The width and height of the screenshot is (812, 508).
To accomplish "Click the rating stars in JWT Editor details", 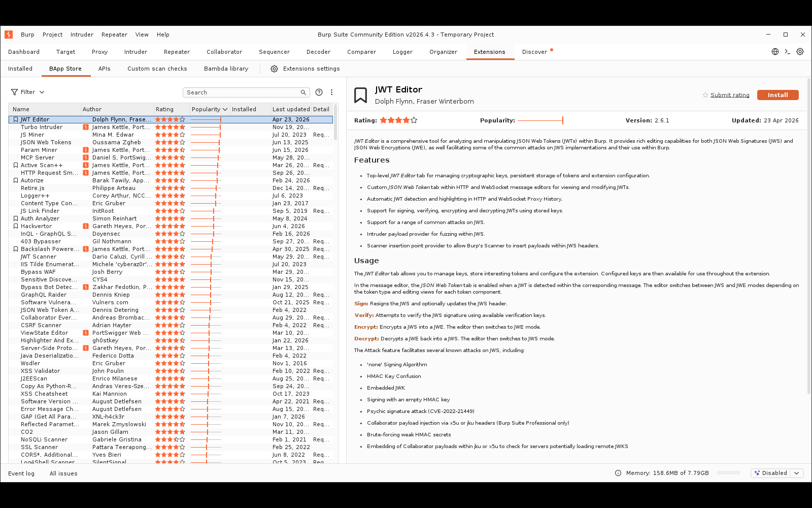I will click(398, 120).
